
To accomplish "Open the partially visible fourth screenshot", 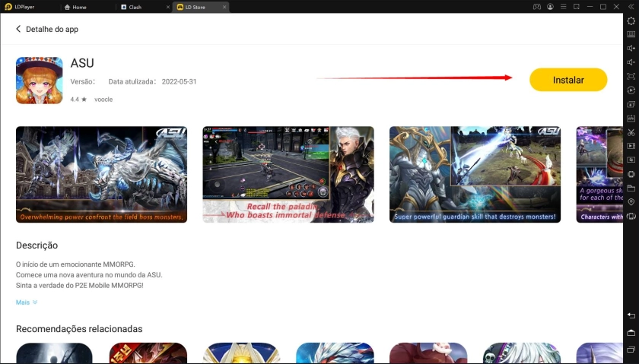I will (599, 174).
